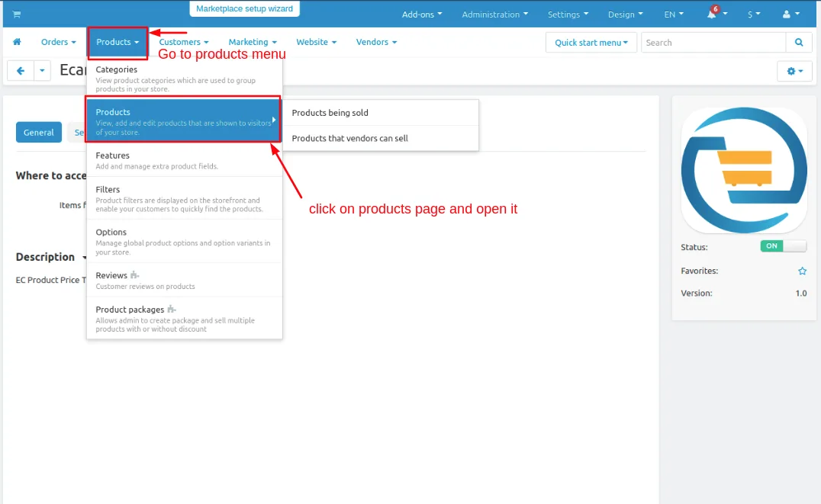The width and height of the screenshot is (821, 504).
Task: Click into the Search input field
Action: pyautogui.click(x=713, y=43)
